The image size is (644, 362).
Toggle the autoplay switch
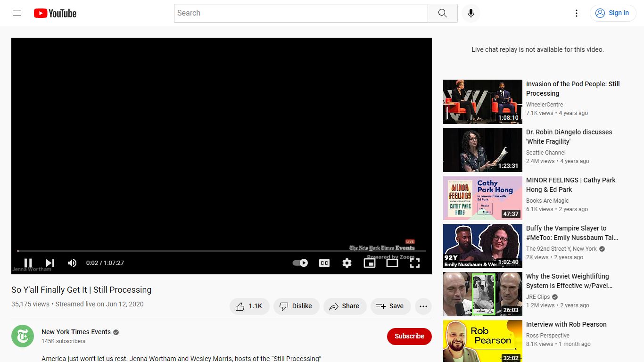pos(300,263)
